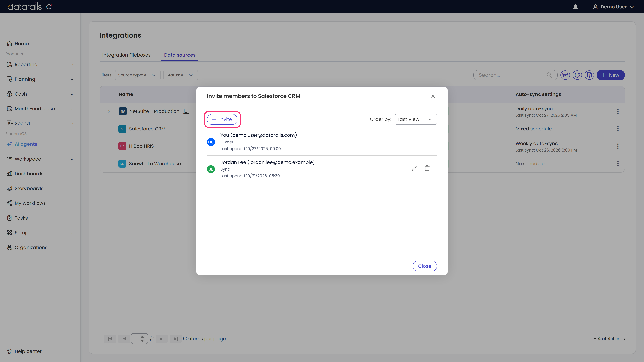Edit Jordan Lee's permissions with pencil icon
Image resolution: width=644 pixels, height=362 pixels.
[x=414, y=168]
